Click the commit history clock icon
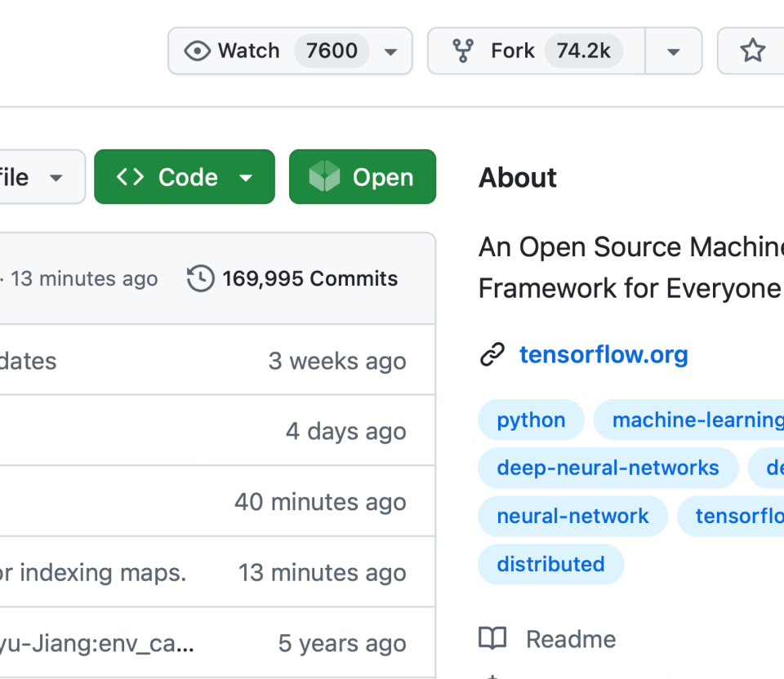The width and height of the screenshot is (784, 679). click(200, 278)
